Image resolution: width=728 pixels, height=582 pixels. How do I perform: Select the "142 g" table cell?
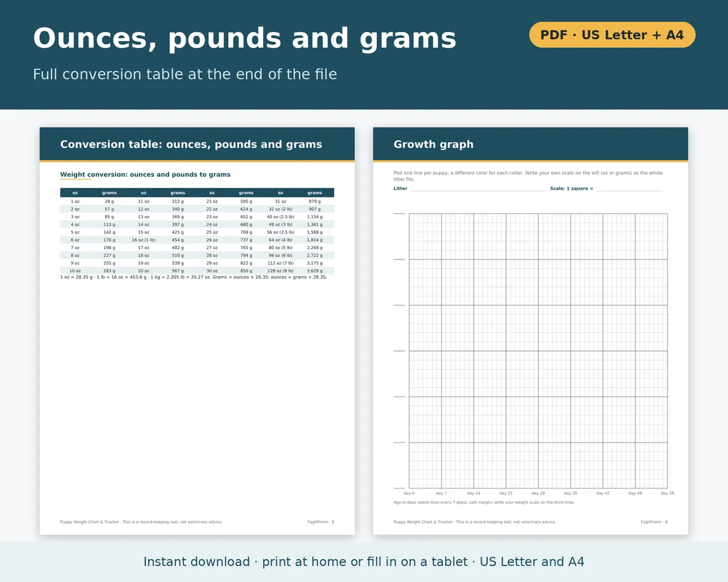point(109,232)
